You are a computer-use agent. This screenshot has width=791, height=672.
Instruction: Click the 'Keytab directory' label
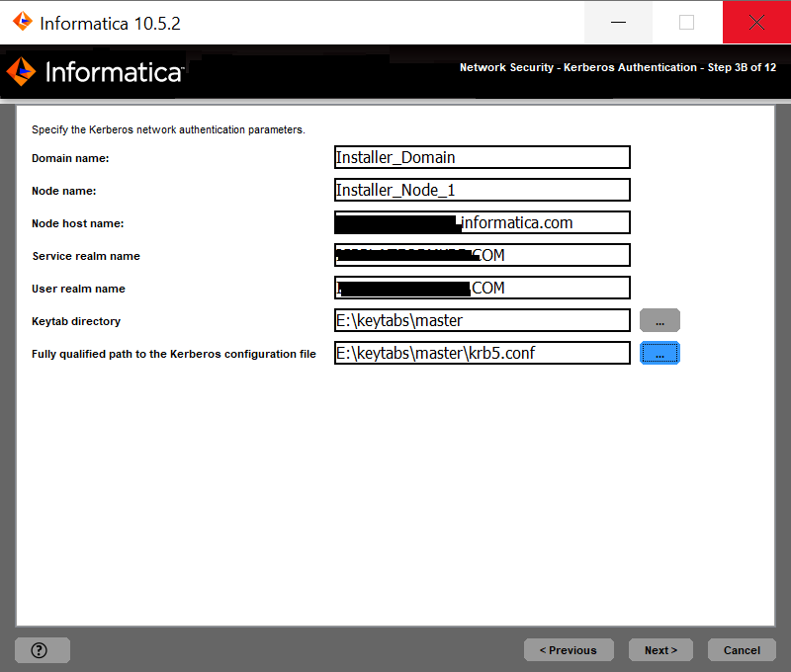(x=76, y=321)
